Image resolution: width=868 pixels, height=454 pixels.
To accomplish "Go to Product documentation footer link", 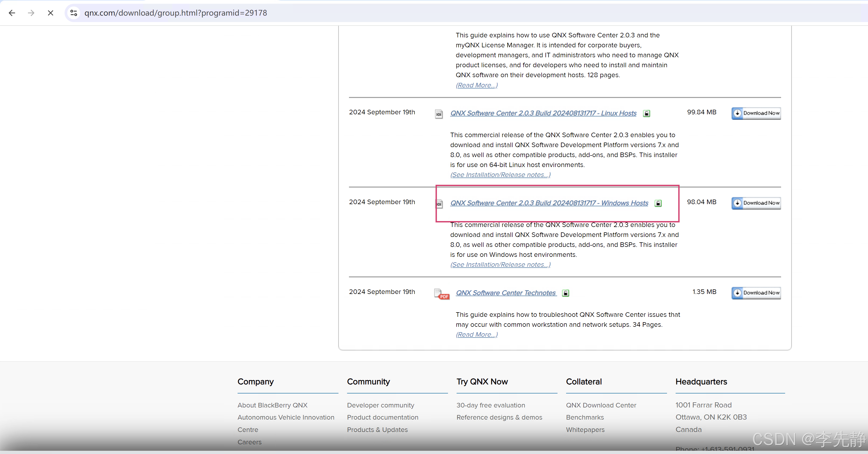I will (x=382, y=417).
